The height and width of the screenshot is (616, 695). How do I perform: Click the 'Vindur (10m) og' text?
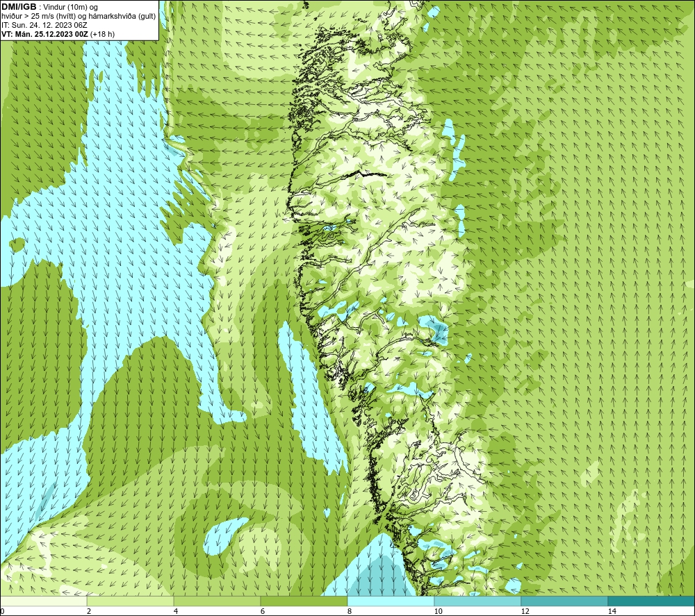(72, 8)
